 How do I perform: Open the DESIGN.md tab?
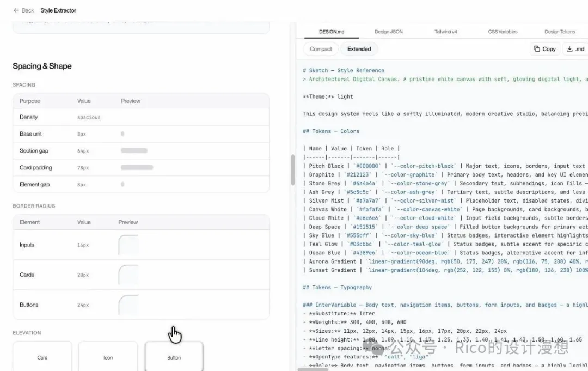coord(332,32)
